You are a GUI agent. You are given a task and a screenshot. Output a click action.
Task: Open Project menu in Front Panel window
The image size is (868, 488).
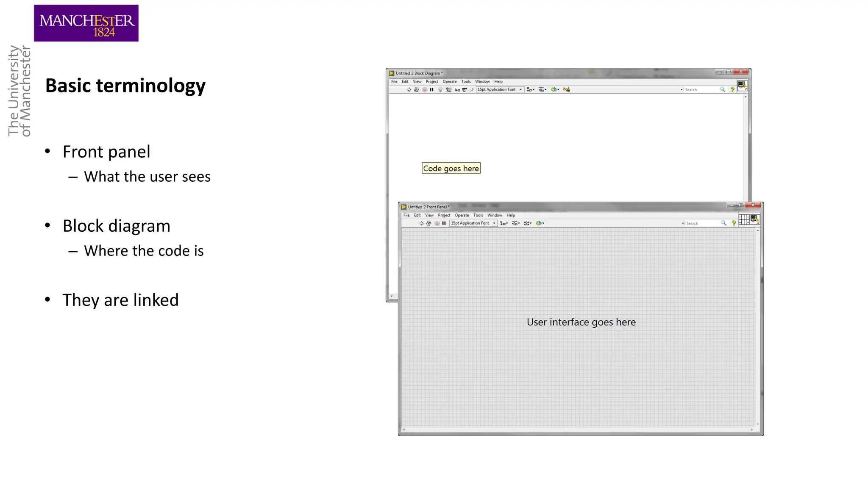coord(444,215)
